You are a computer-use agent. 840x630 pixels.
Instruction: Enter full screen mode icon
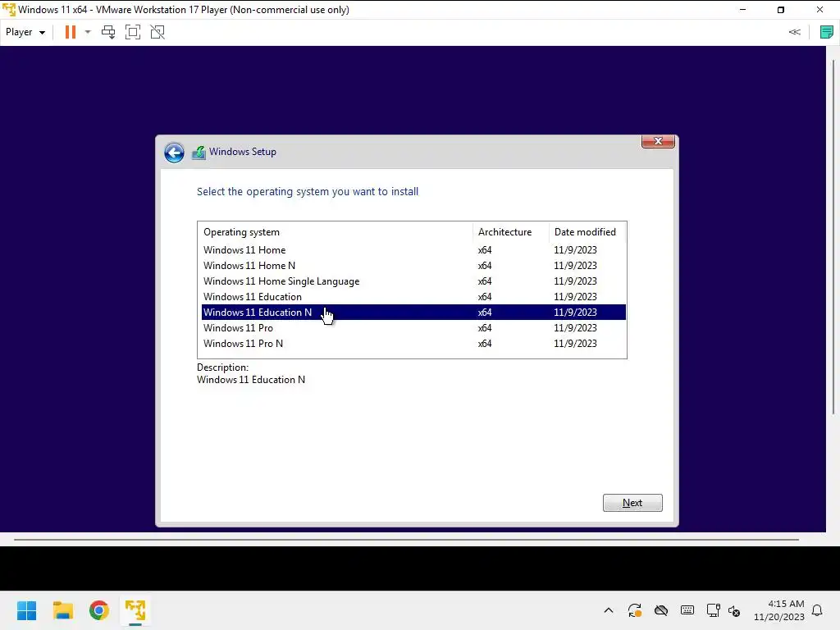tap(133, 32)
